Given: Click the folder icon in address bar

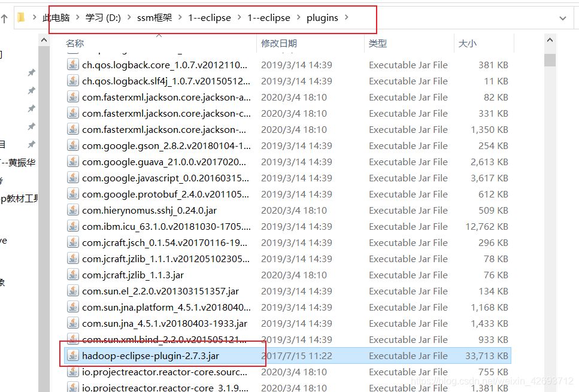Looking at the screenshot, I should click(x=21, y=17).
